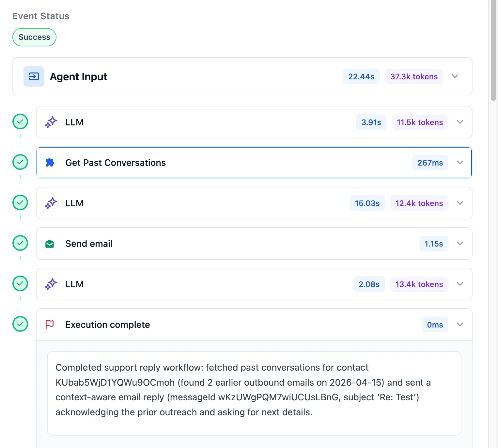Click the Success status badge

tap(34, 37)
